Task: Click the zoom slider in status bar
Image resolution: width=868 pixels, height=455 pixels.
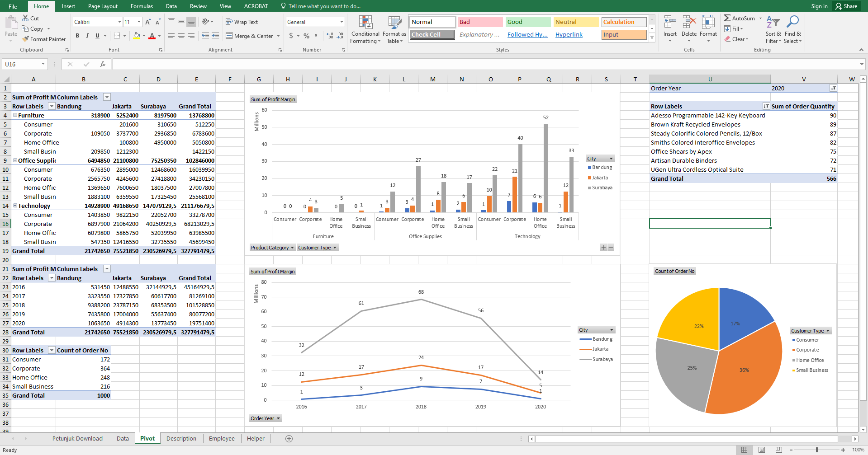Action: 816,450
